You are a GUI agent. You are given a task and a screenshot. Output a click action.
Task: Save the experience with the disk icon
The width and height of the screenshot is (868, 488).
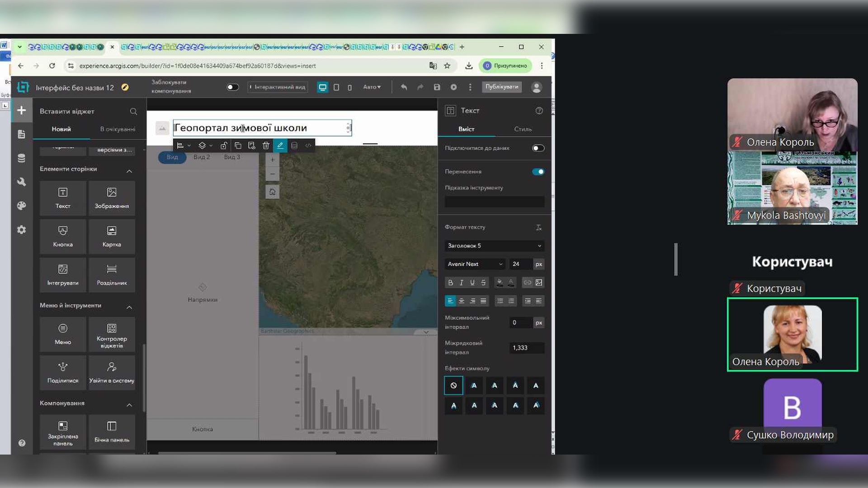pyautogui.click(x=437, y=87)
